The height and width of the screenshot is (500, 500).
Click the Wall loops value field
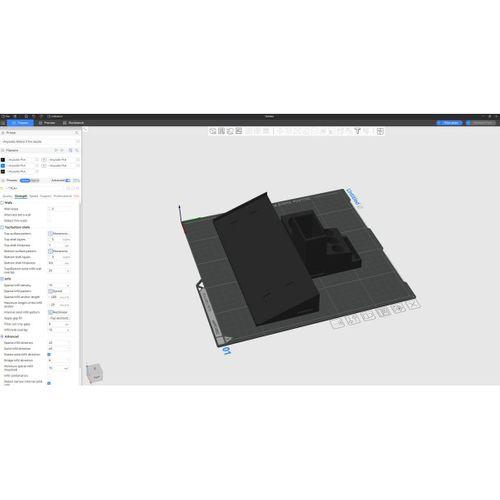pos(59,209)
